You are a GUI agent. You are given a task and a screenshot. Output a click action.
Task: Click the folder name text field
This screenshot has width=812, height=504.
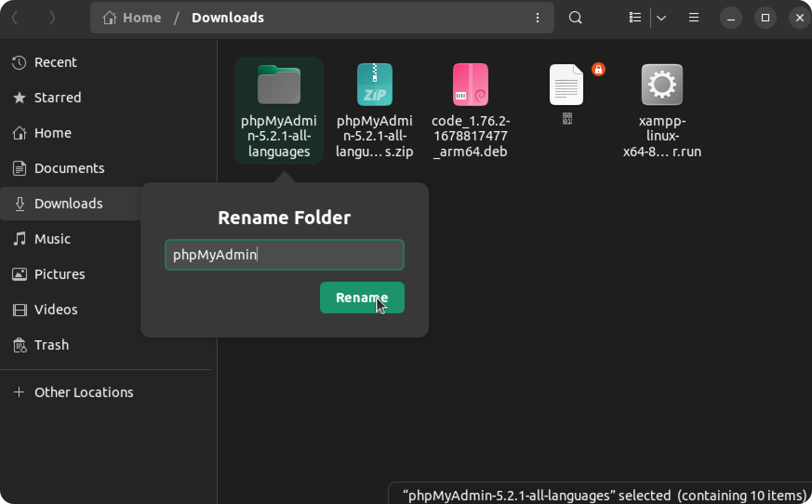pyautogui.click(x=285, y=255)
